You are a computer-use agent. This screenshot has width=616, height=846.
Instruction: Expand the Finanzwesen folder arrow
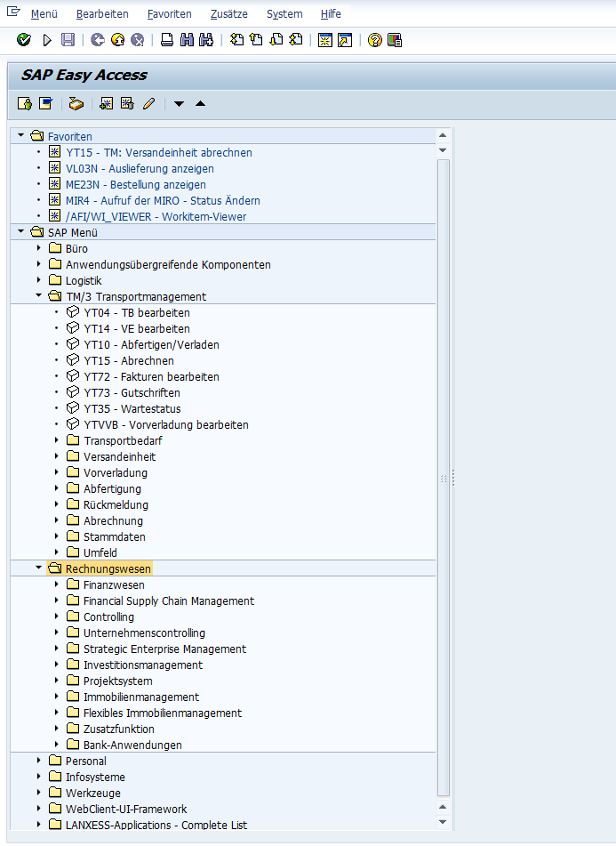pos(57,584)
